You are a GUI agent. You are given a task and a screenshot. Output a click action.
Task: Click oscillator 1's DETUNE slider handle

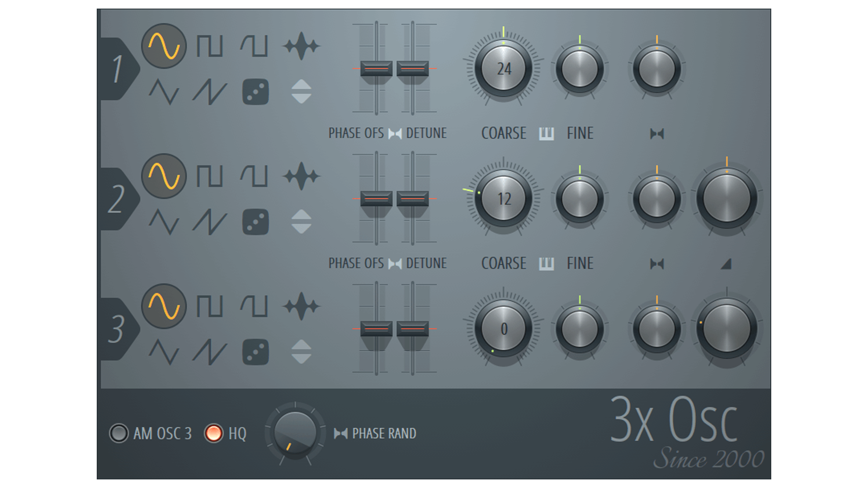[413, 69]
